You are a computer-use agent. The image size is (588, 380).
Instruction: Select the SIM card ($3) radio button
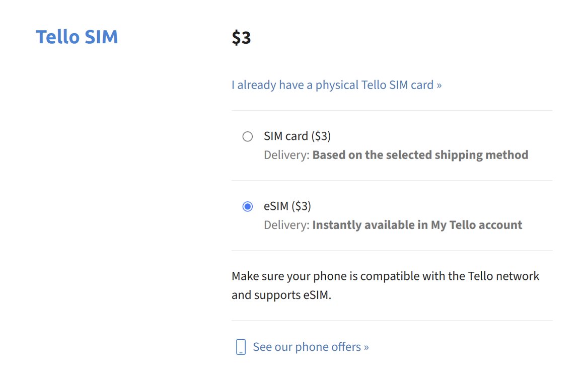click(x=248, y=136)
